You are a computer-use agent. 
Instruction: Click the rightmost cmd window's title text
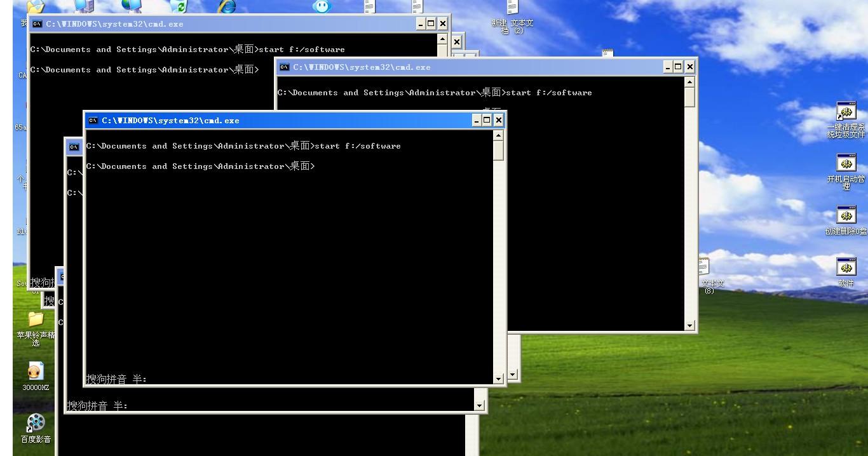[362, 67]
